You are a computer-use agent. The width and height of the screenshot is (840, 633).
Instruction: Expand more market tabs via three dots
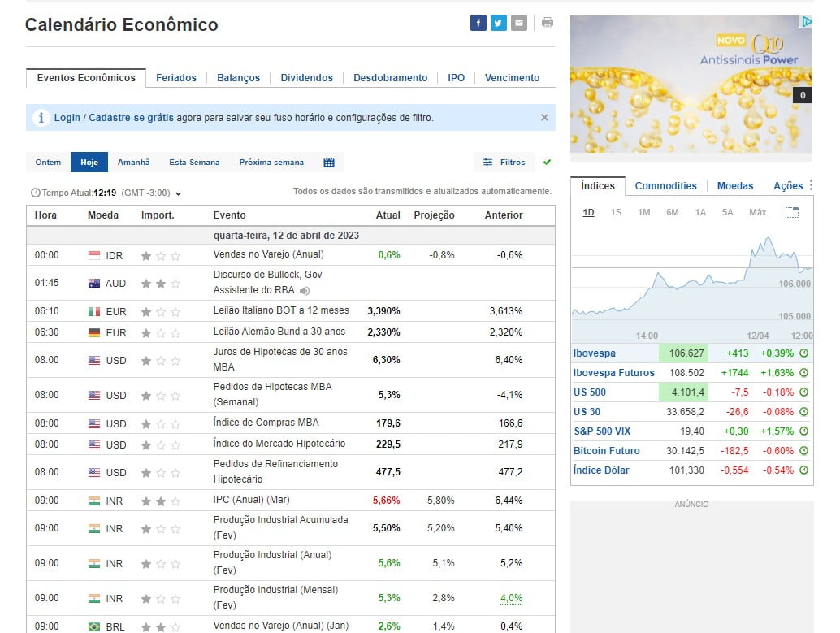pyautogui.click(x=810, y=186)
